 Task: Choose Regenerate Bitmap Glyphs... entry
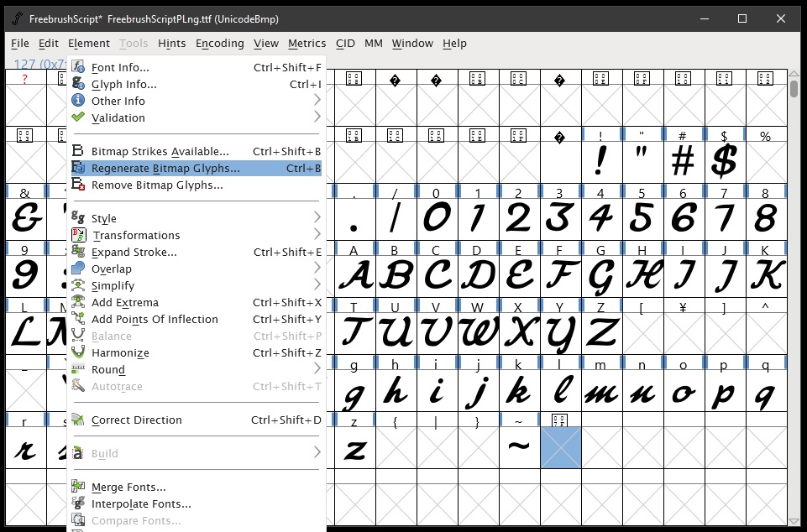point(197,168)
